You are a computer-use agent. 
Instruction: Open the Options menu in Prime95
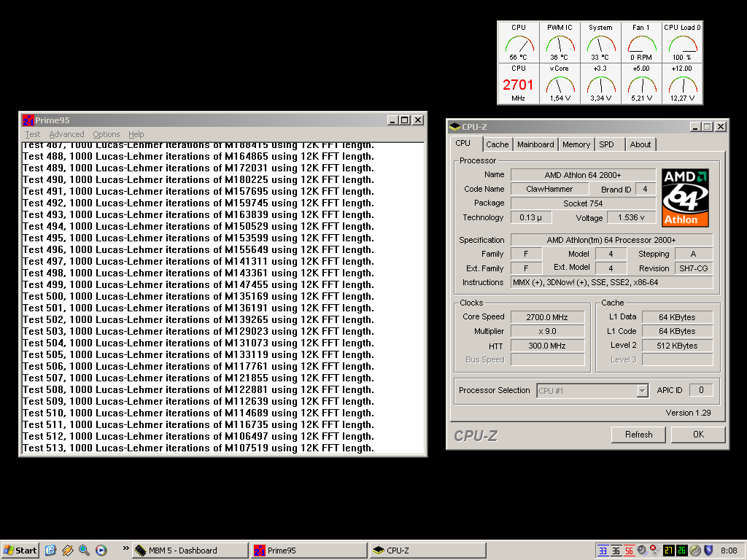[x=106, y=134]
